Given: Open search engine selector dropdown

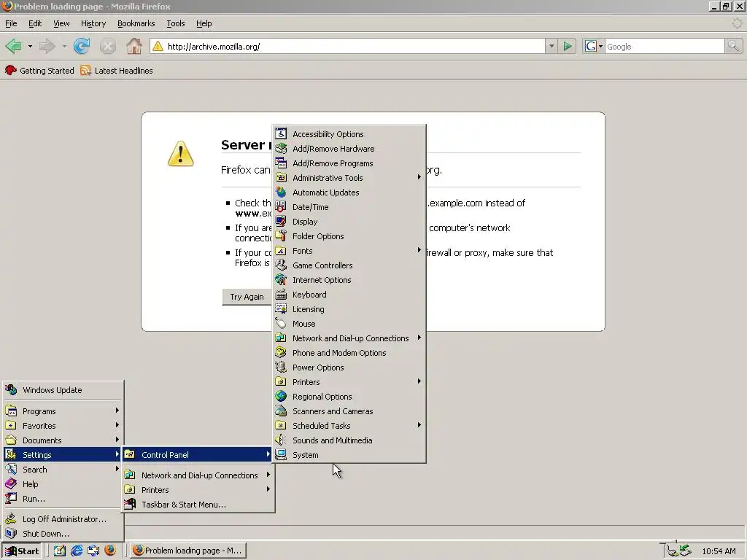Looking at the screenshot, I should (594, 46).
